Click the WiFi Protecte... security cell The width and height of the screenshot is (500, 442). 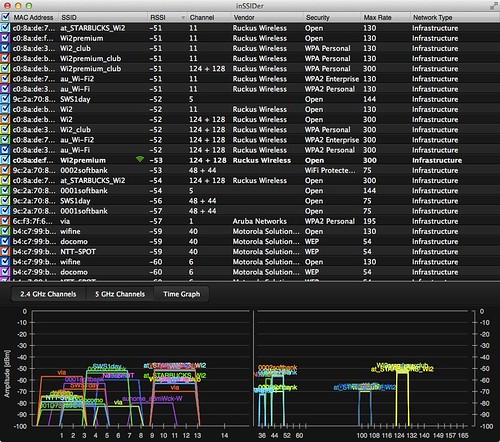click(x=330, y=170)
